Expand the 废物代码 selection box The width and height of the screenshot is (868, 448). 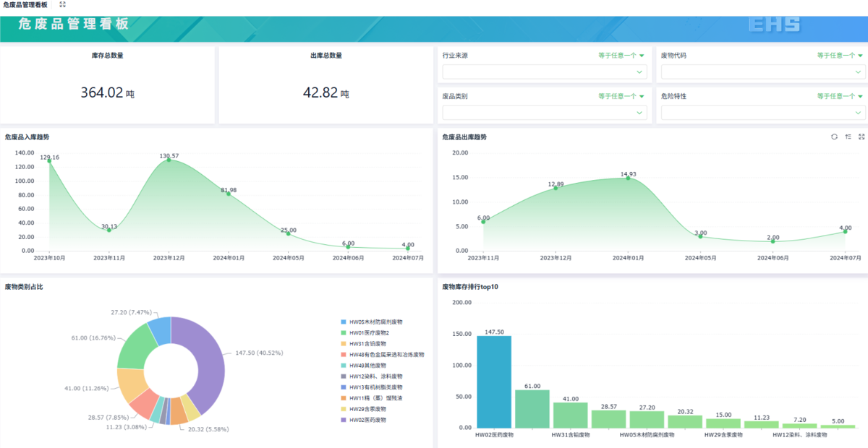(763, 72)
